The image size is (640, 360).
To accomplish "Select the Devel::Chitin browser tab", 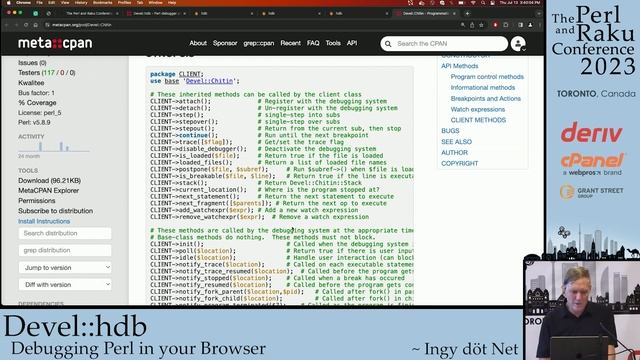I will coord(427,13).
